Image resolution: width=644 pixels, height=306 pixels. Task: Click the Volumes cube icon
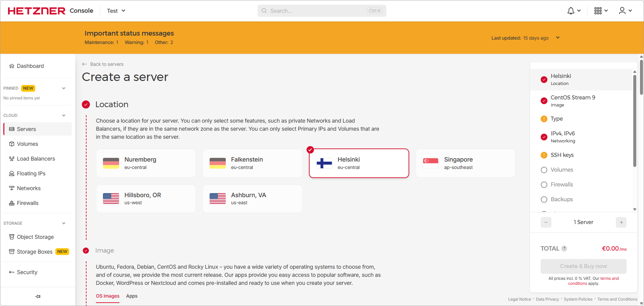click(x=12, y=144)
